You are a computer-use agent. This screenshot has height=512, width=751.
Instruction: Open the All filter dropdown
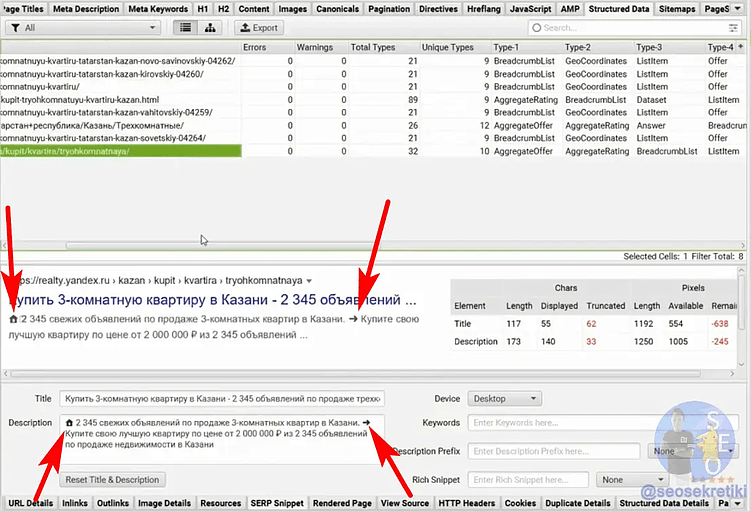[83, 28]
